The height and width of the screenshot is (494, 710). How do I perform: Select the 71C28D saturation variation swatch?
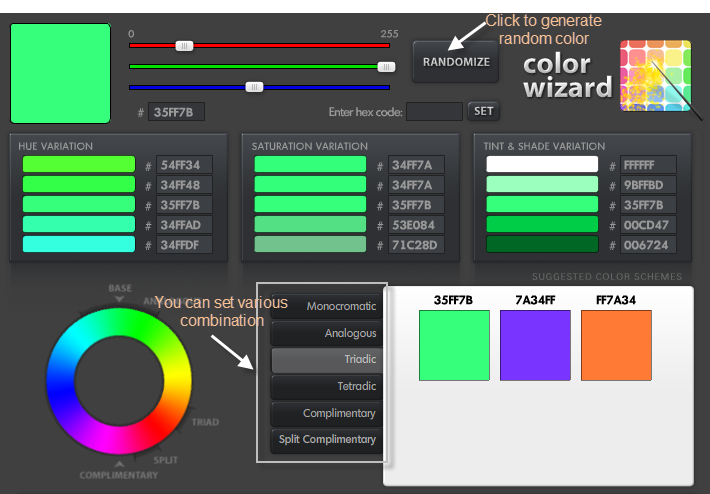pos(310,245)
